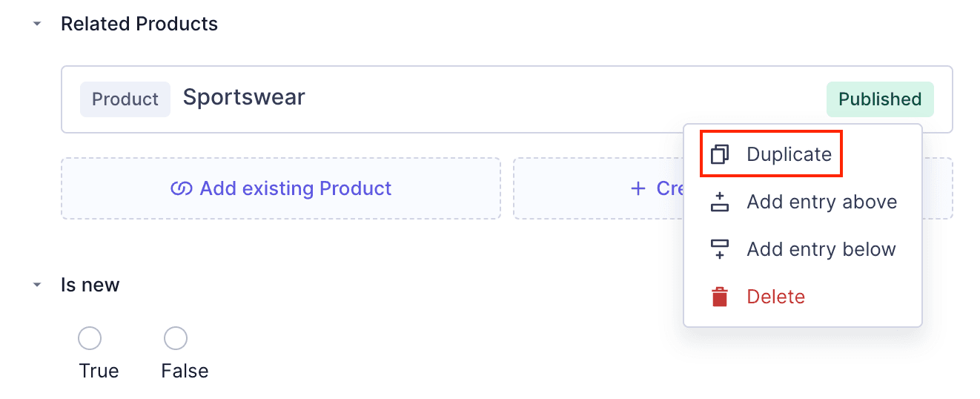Click the Published status badge
The width and height of the screenshot is (980, 399).
[879, 99]
